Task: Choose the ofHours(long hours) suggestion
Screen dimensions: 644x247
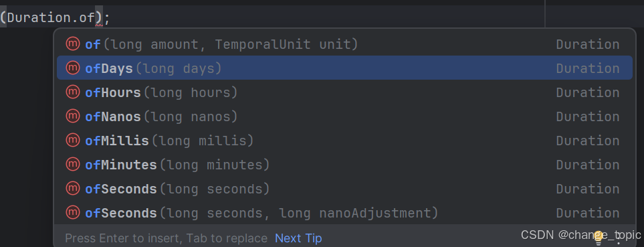Action: pyautogui.click(x=344, y=92)
